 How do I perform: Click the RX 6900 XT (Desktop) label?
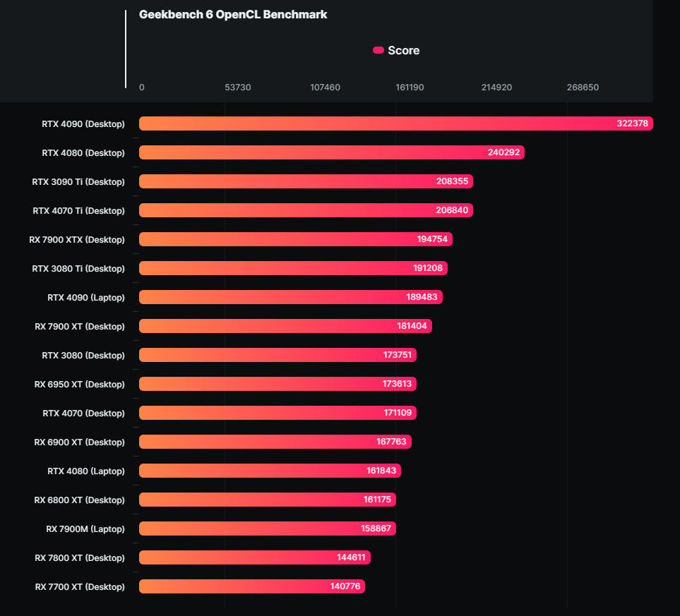[x=79, y=442]
